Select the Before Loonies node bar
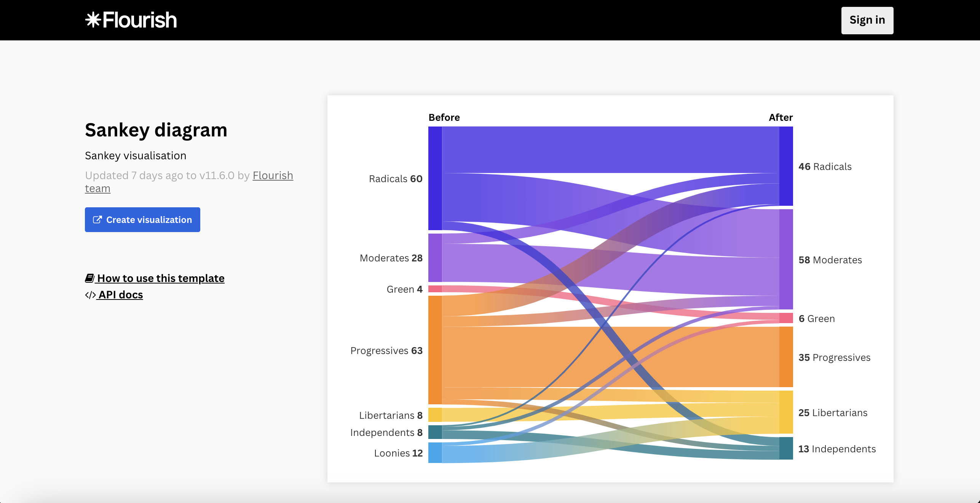This screenshot has width=980, height=503. tap(435, 453)
